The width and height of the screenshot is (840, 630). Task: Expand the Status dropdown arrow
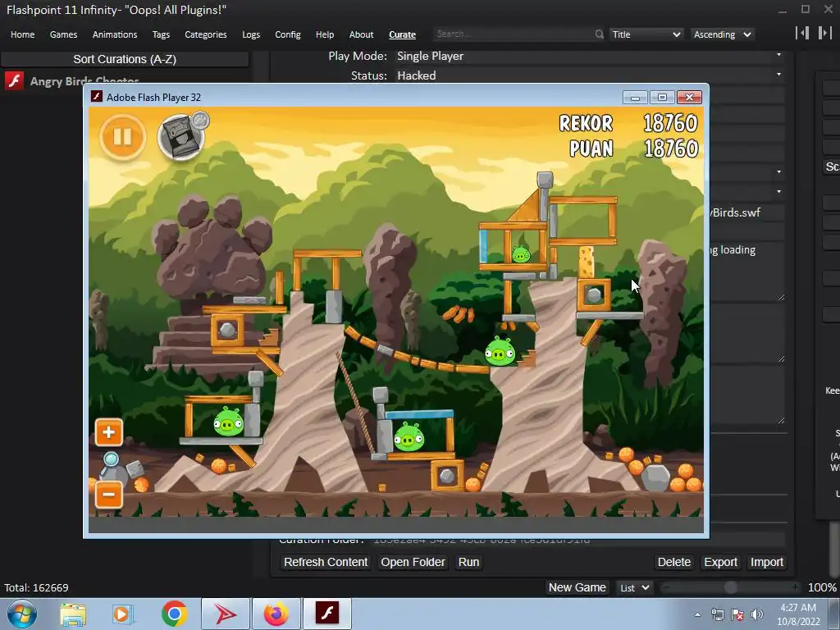coord(778,74)
